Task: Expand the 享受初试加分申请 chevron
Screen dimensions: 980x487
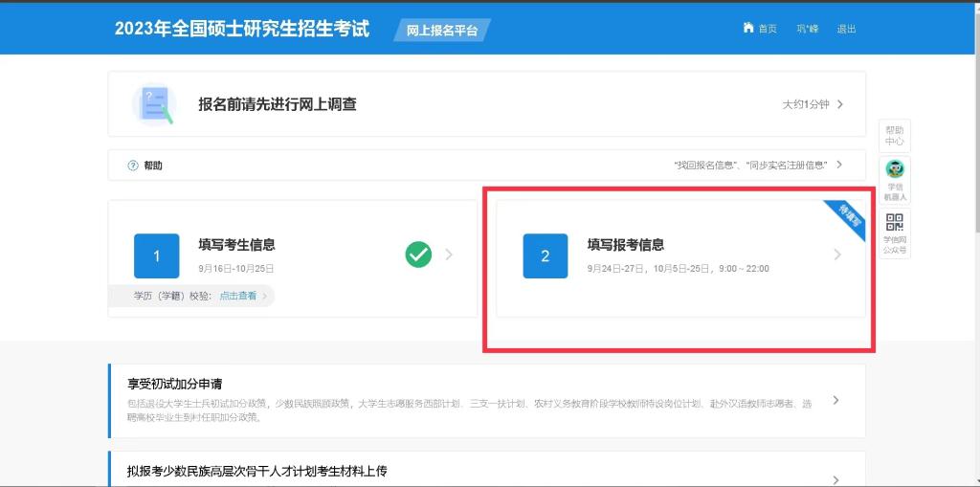Action: click(x=835, y=400)
